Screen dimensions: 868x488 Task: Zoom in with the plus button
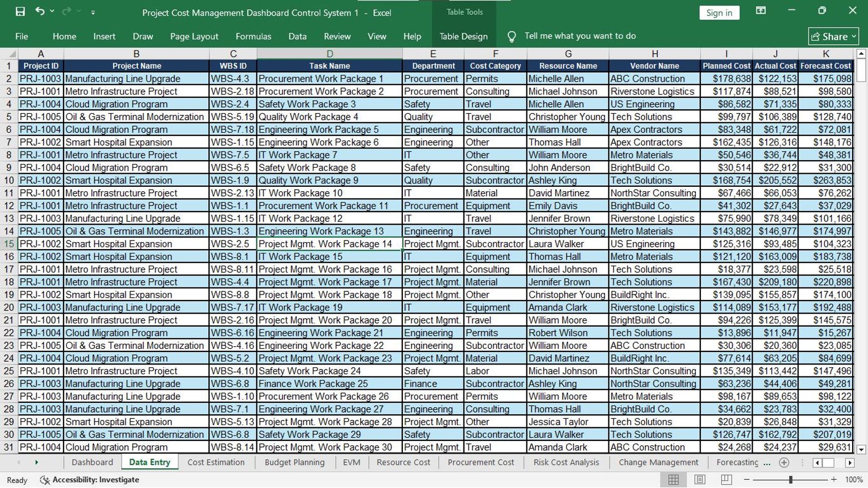coord(834,479)
